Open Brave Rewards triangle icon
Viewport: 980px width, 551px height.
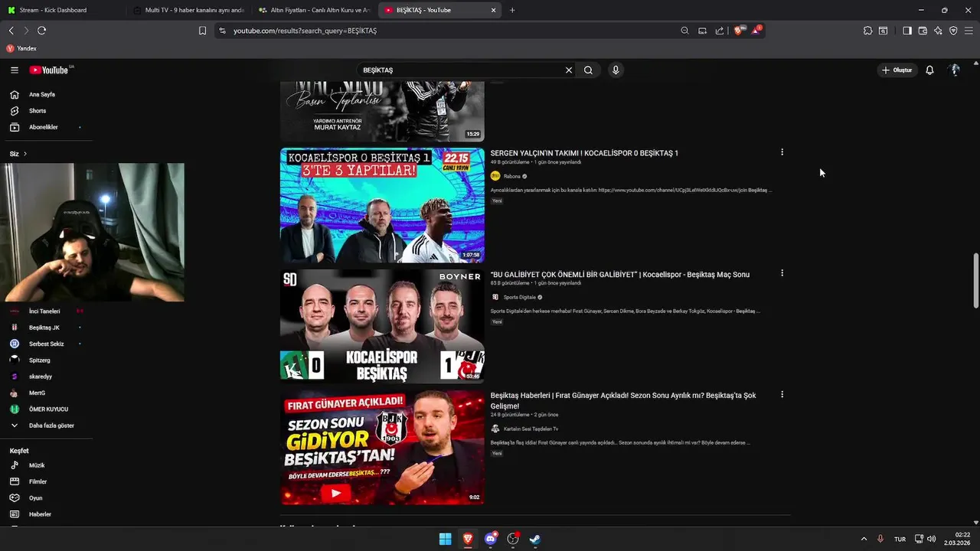tap(756, 31)
